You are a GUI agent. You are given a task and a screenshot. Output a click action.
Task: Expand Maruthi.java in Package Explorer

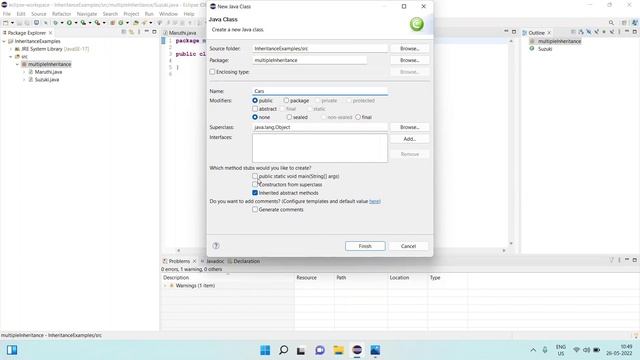tap(24, 72)
